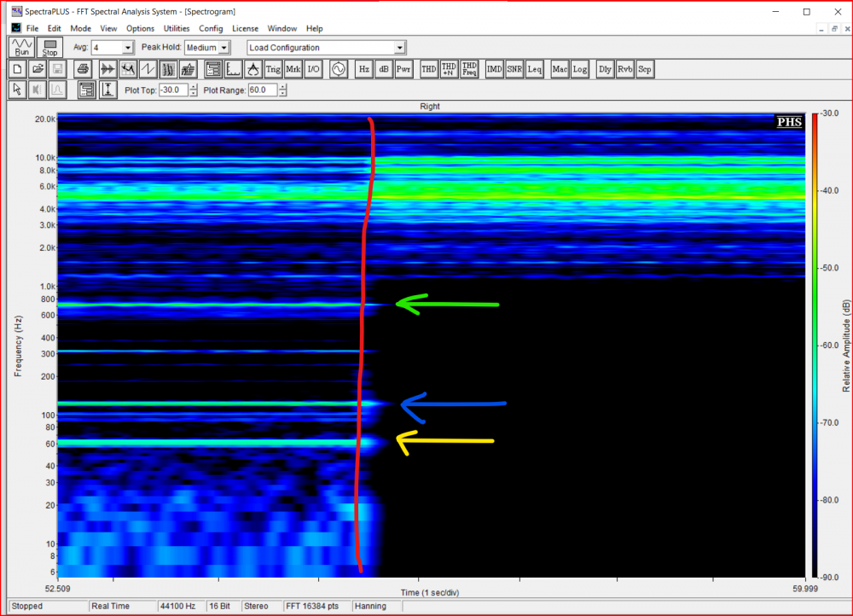
Task: Toggle the Leq utility button
Action: 534,69
